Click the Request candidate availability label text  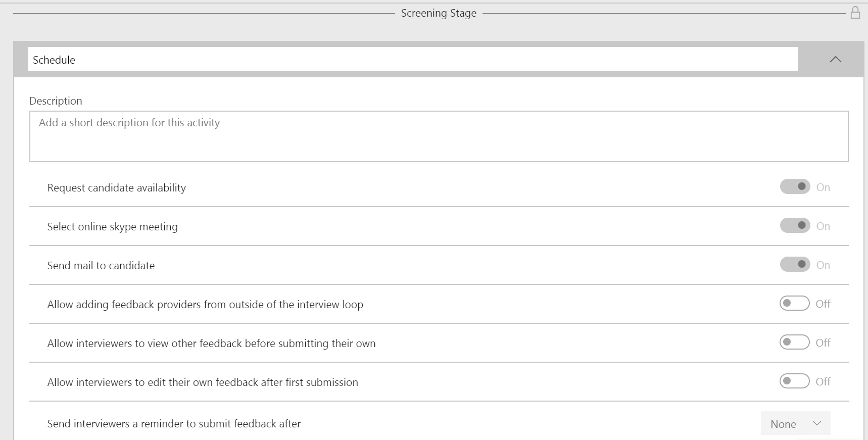[117, 188]
